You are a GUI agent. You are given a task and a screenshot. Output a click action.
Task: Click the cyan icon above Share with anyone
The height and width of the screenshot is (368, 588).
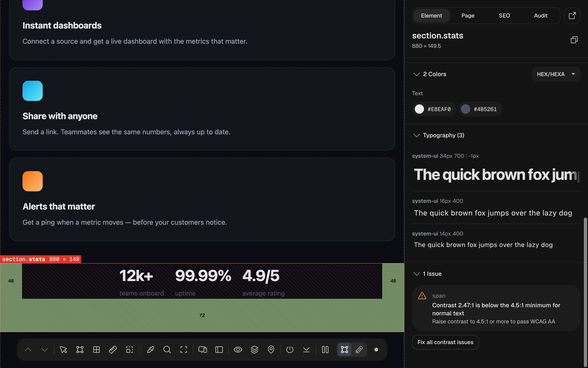click(33, 91)
